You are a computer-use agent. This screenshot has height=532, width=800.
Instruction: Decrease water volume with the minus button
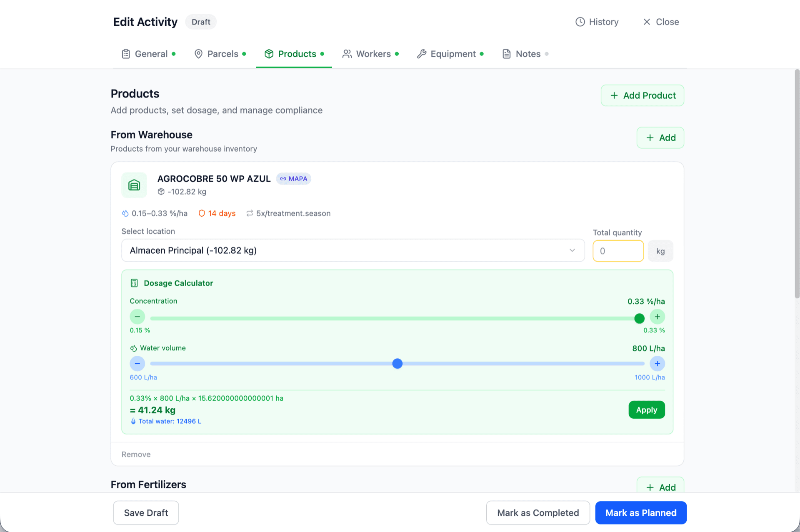[x=137, y=364]
